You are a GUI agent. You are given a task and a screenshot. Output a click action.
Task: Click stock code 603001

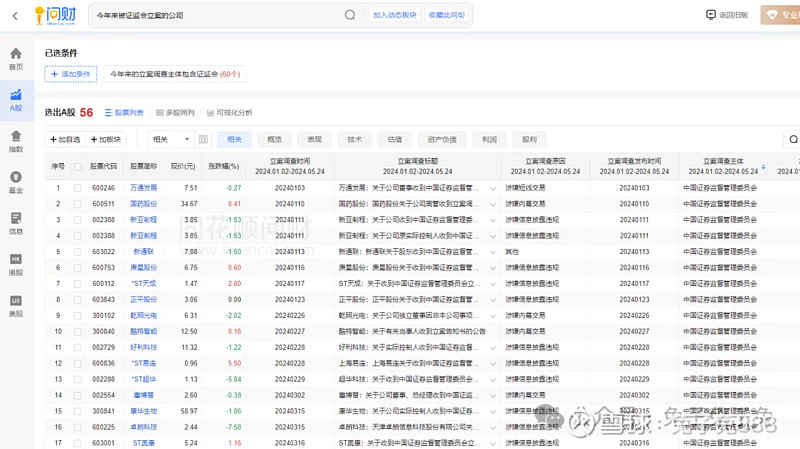pyautogui.click(x=104, y=443)
